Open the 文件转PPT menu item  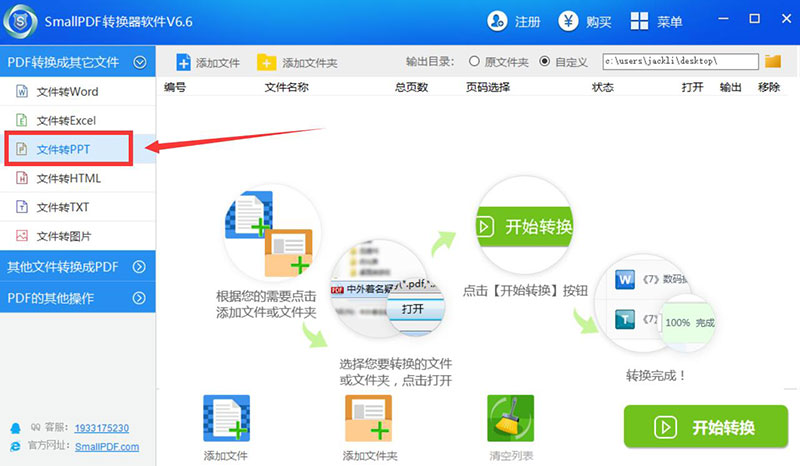(x=78, y=149)
